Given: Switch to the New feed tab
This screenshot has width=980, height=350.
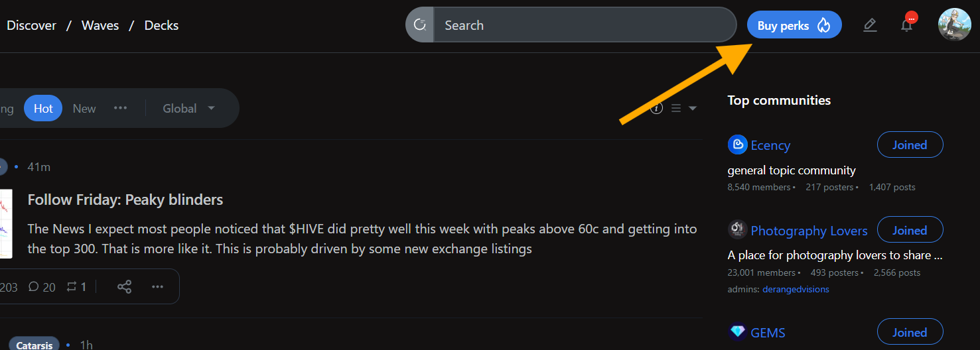Looking at the screenshot, I should tap(84, 108).
